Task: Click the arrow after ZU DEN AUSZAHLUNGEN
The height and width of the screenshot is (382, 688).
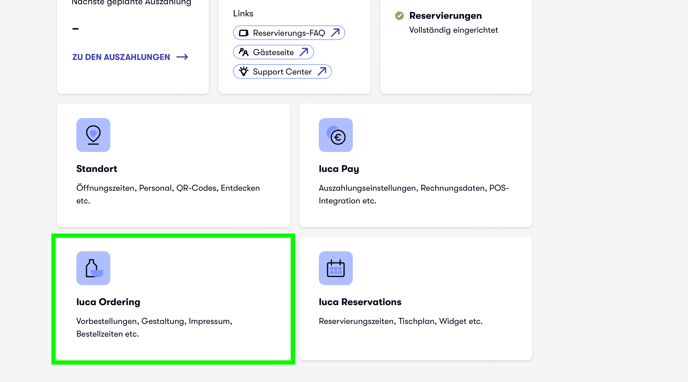Action: click(182, 57)
